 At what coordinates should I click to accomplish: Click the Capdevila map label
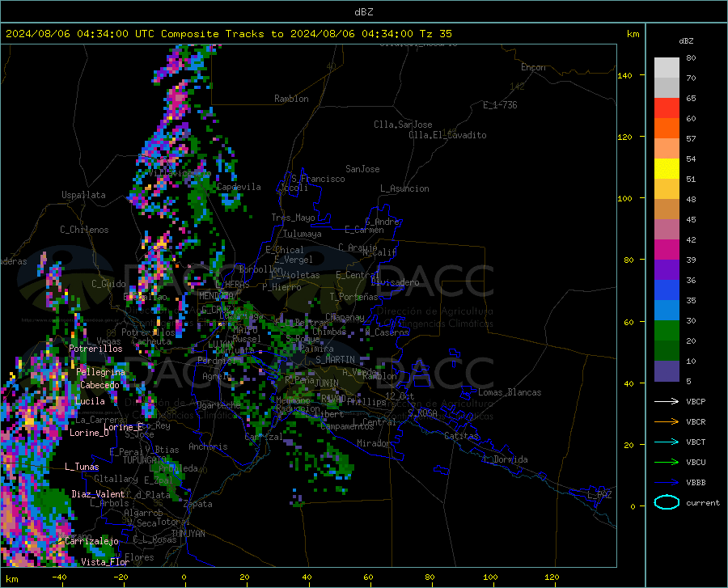click(x=239, y=187)
